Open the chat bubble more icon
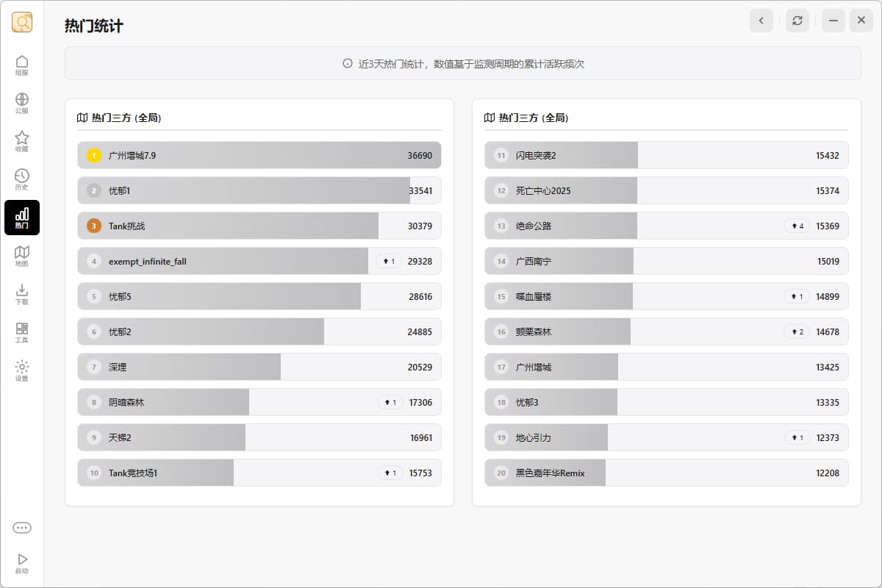Viewport: 882px width, 588px height. click(x=22, y=528)
